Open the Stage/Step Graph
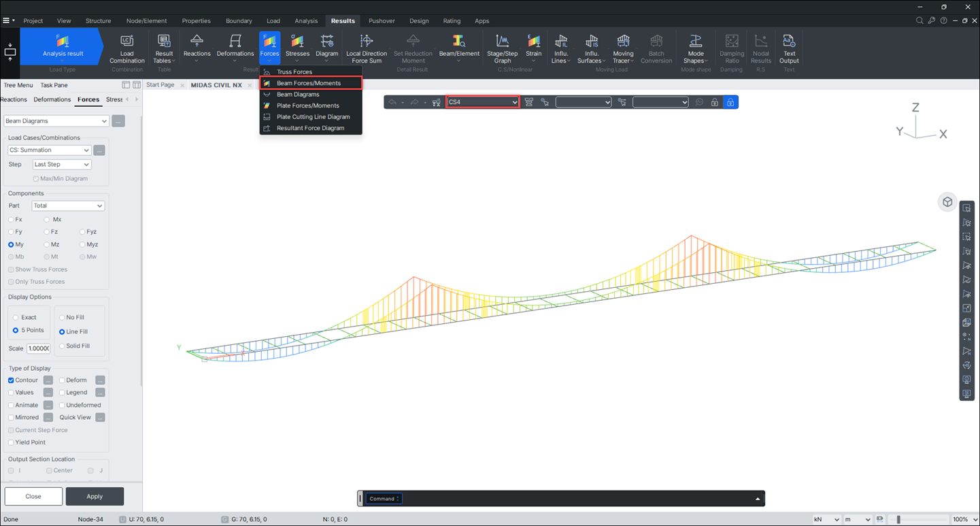980x526 pixels. pyautogui.click(x=503, y=48)
